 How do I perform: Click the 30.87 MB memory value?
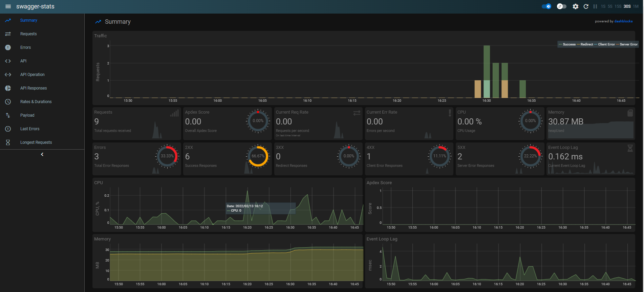click(566, 122)
